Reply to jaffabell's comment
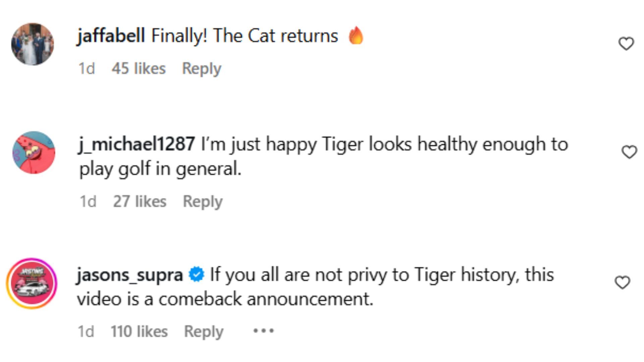The width and height of the screenshot is (644, 362). point(202,69)
